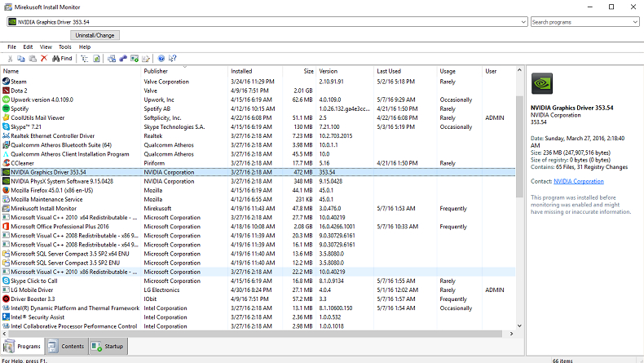
Task: Open the View menu
Action: (x=46, y=46)
